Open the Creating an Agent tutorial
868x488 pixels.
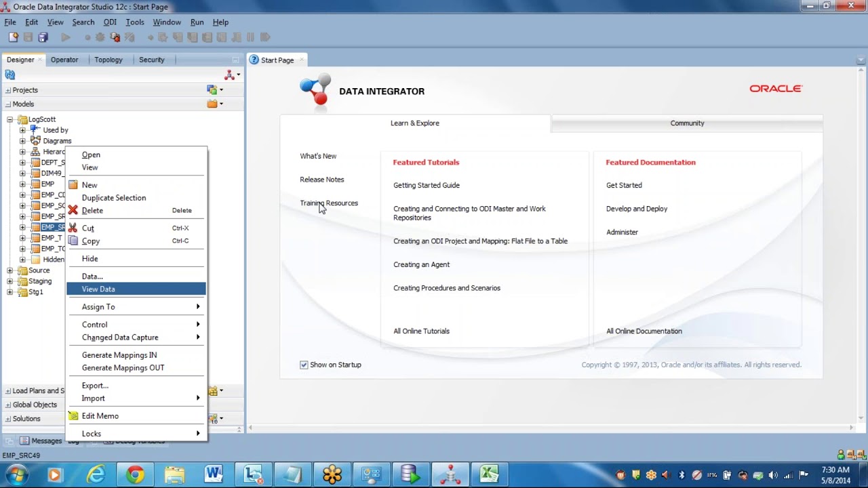421,264
